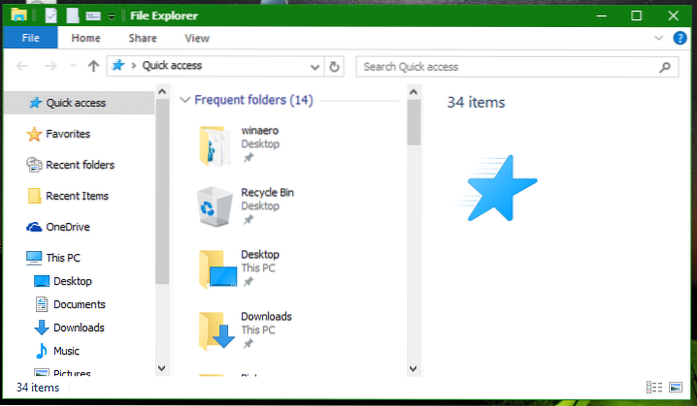Click navigation pane scroll up arrow
The width and height of the screenshot is (697, 406).
tap(162, 92)
